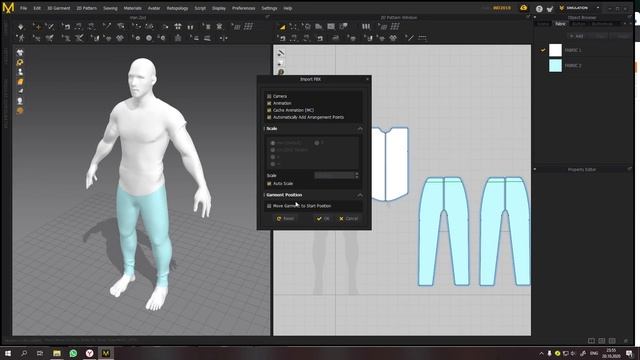Click the diagonal line tool in 2D toolbar
This screenshot has width=640, height=360.
410,38
